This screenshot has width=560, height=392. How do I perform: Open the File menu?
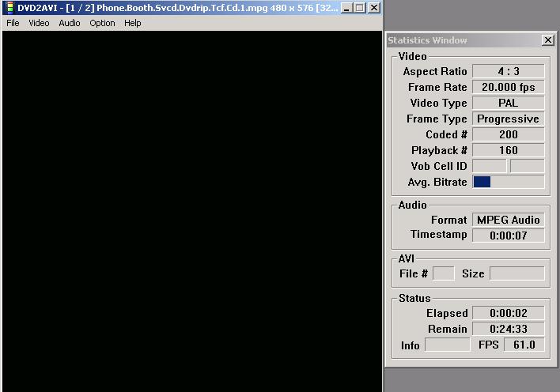[13, 23]
